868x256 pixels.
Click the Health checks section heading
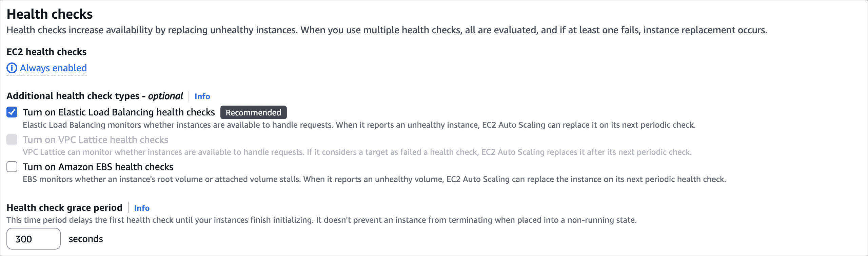(x=50, y=14)
